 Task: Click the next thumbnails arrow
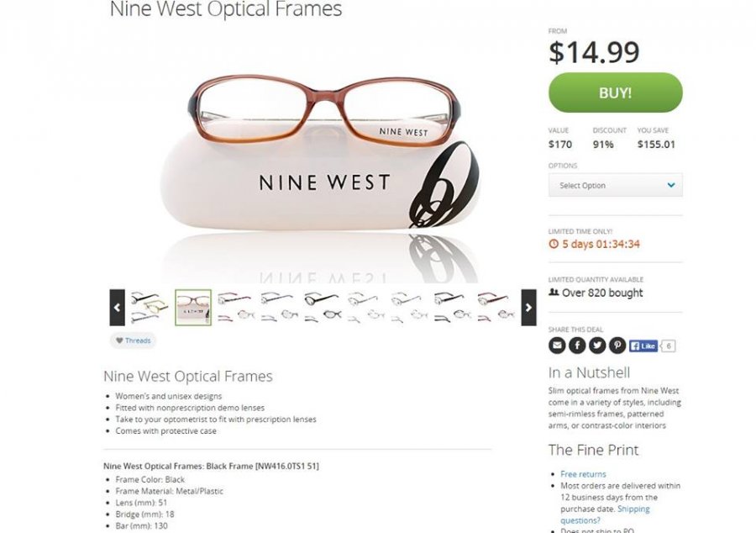click(528, 308)
